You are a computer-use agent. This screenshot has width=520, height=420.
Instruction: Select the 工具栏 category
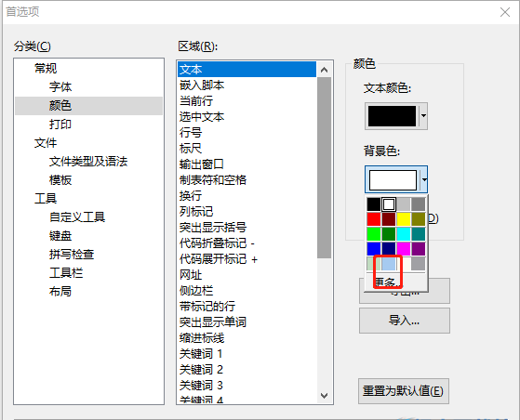(66, 273)
